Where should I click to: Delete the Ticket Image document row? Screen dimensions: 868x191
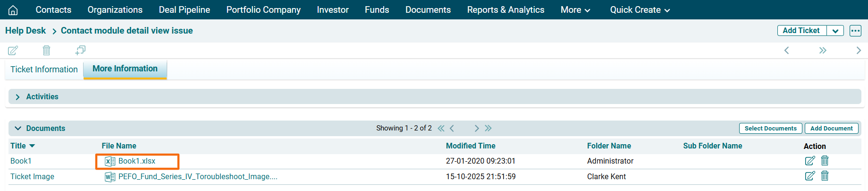pos(825,176)
